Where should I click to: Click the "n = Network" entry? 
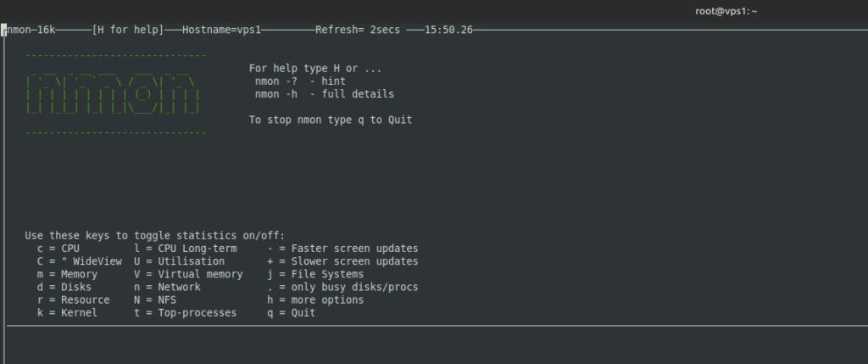pyautogui.click(x=167, y=287)
